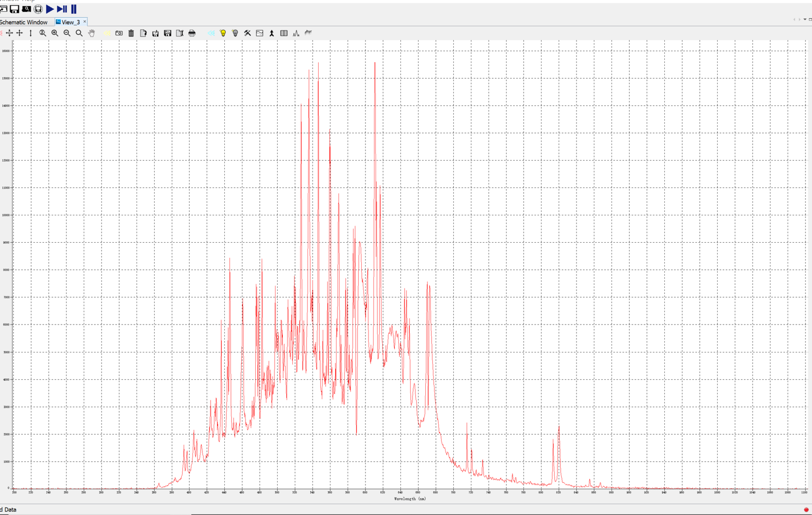Open the Data tab at the bottom left
This screenshot has width=812, height=515.
click(8, 509)
